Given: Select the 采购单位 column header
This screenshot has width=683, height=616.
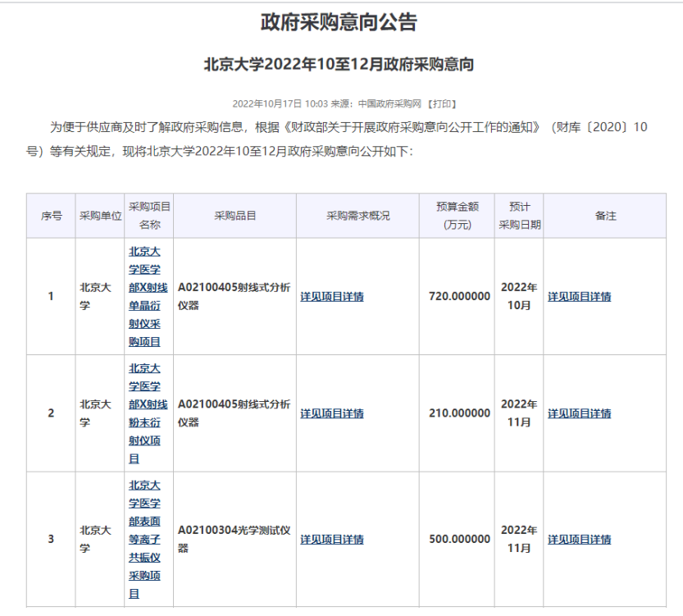Looking at the screenshot, I should (100, 216).
